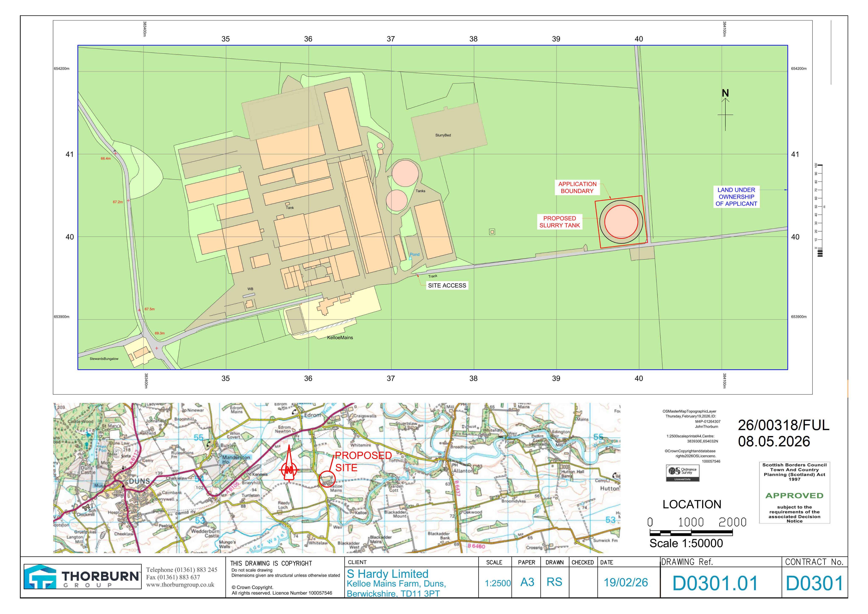Click the 'StewardsBungalow' map label
Screen dimensions: 868x614
[x=104, y=359]
